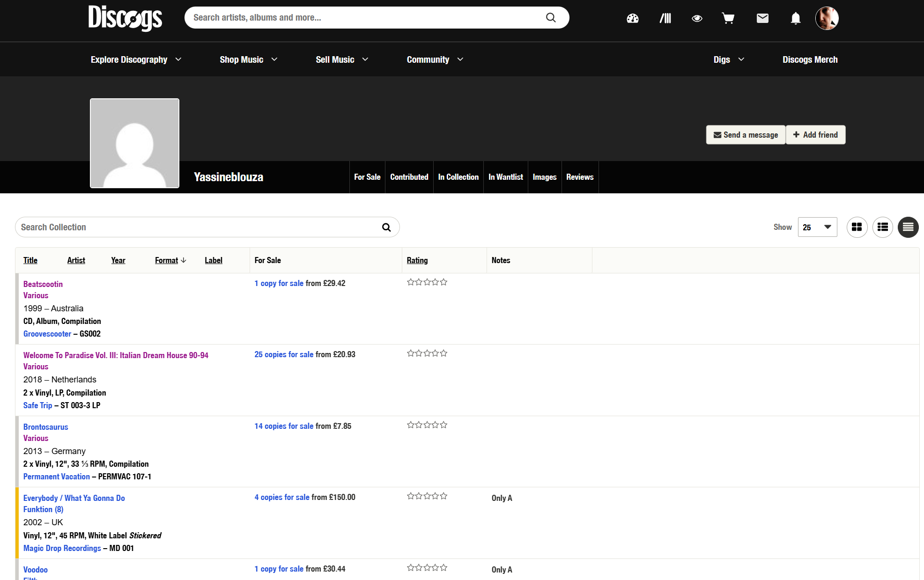Click the Discogs logo
Viewport: 924px width, 580px height.
coord(125,18)
